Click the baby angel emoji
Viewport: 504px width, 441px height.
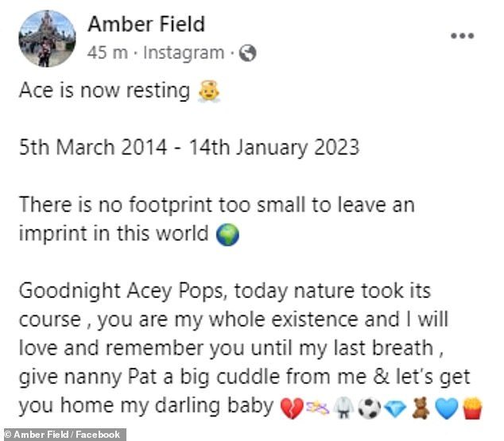tap(209, 91)
